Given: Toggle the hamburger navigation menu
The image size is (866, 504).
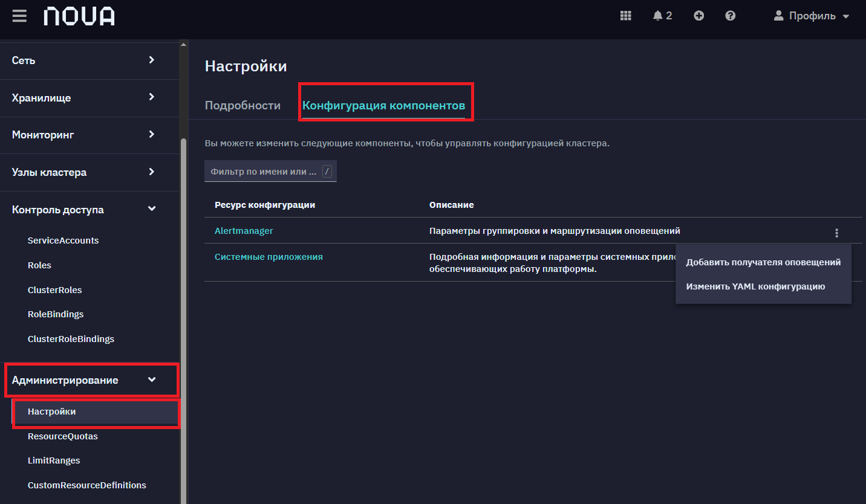Looking at the screenshot, I should [x=19, y=16].
